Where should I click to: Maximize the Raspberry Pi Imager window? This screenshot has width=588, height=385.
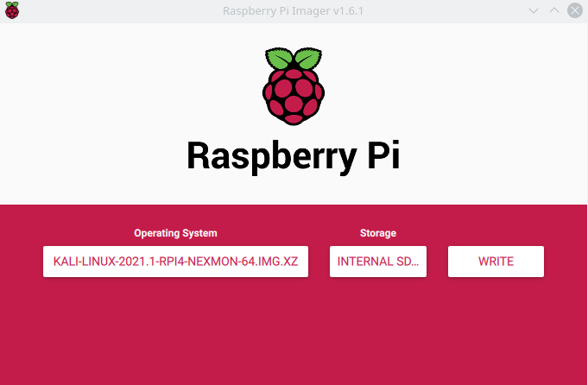(554, 11)
